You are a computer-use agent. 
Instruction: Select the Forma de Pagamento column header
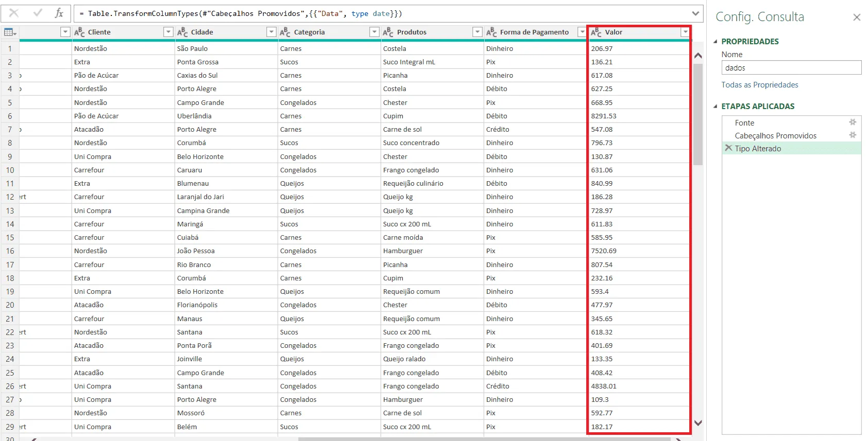tap(535, 32)
